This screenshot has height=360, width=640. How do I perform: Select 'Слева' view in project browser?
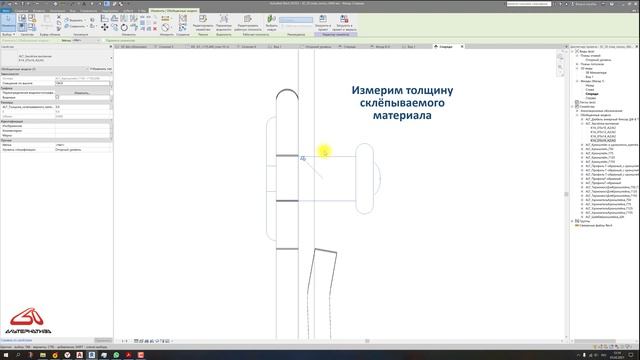[x=590, y=89]
